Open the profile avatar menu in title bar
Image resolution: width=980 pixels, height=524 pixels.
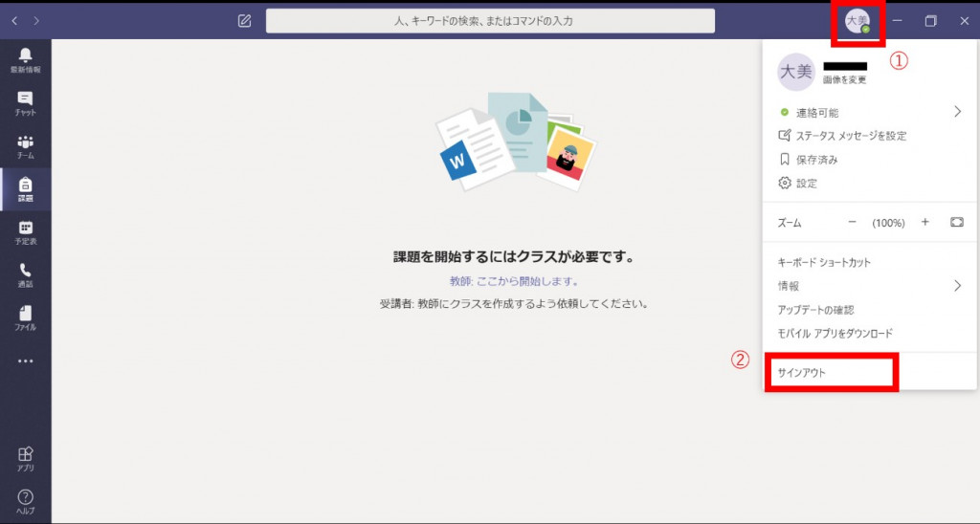(857, 20)
